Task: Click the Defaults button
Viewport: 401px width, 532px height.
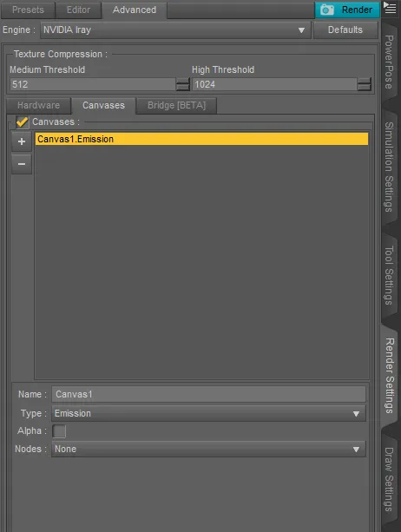Action: tap(345, 30)
